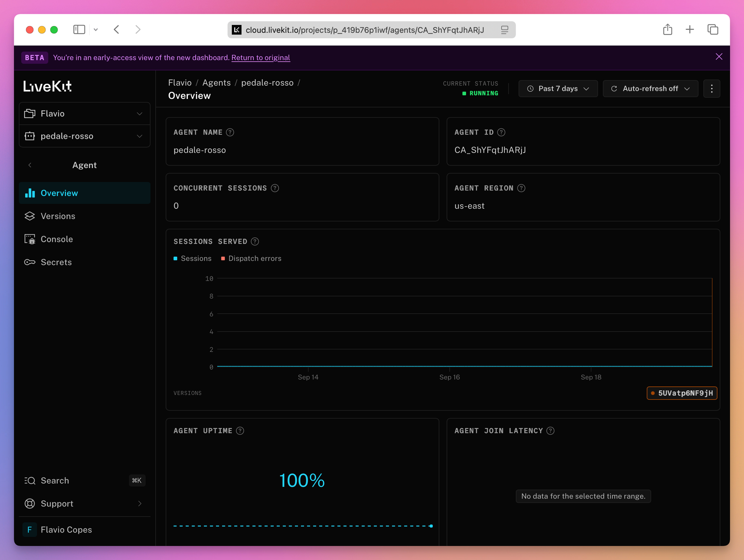
Task: Toggle the Sessions legend series
Action: pos(192,258)
